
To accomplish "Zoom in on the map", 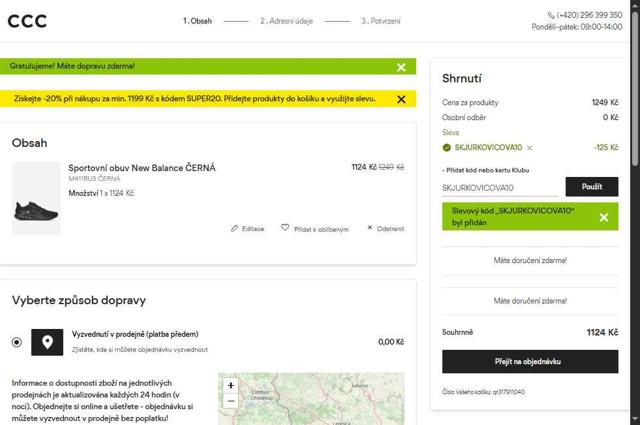I will click(x=231, y=385).
